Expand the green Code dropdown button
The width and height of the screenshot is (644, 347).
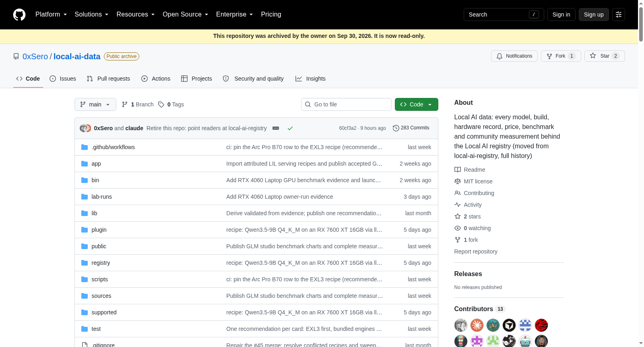(417, 104)
